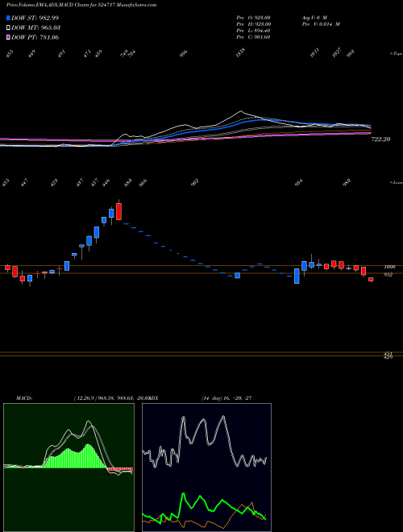Click the magenta DOW PT legend swatch
403x532 pixels.
[8, 37]
